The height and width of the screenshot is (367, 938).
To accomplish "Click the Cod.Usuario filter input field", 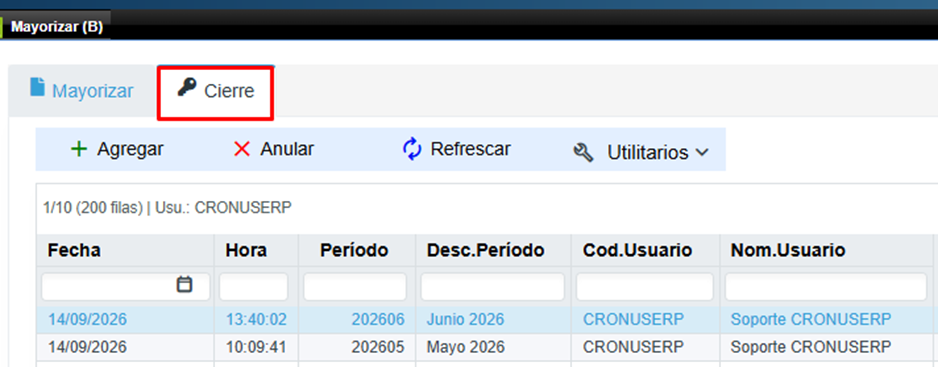I will click(645, 287).
